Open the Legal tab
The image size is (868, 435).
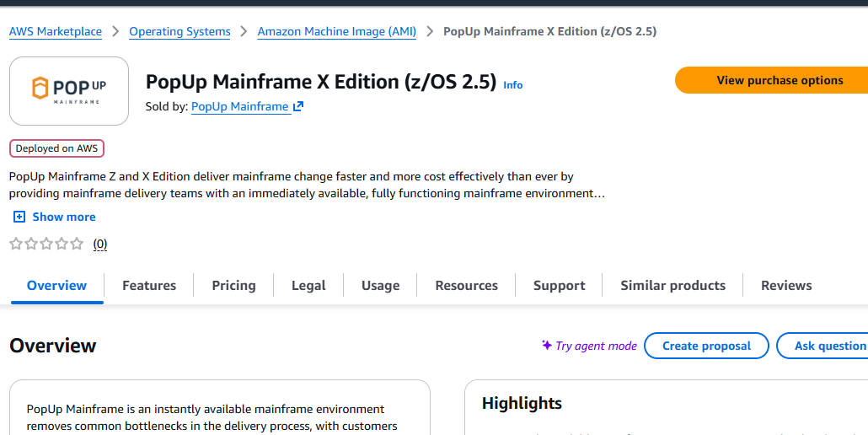pyautogui.click(x=308, y=286)
